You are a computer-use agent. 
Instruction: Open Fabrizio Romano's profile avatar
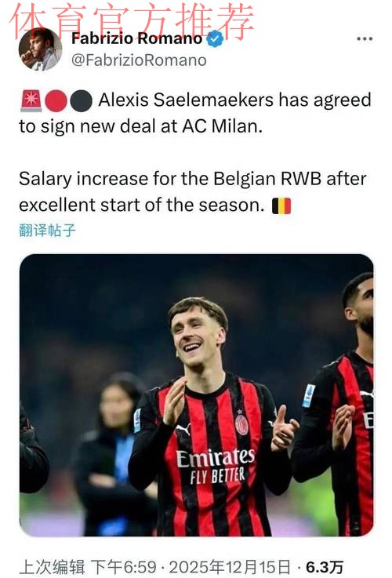[x=40, y=49]
